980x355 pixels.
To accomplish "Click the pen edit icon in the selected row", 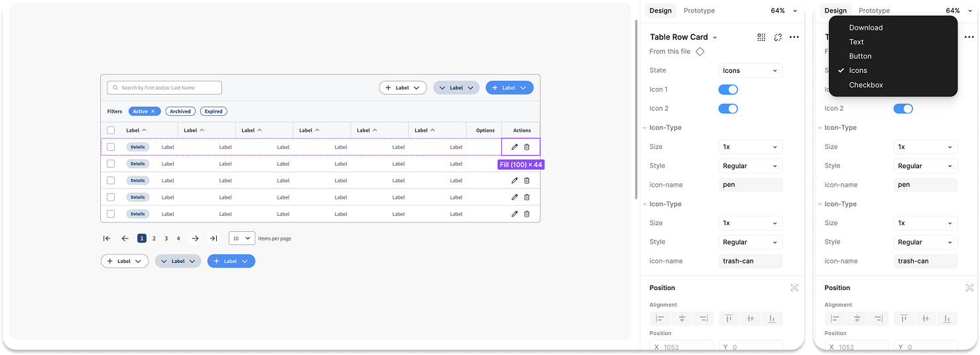I will click(x=515, y=147).
